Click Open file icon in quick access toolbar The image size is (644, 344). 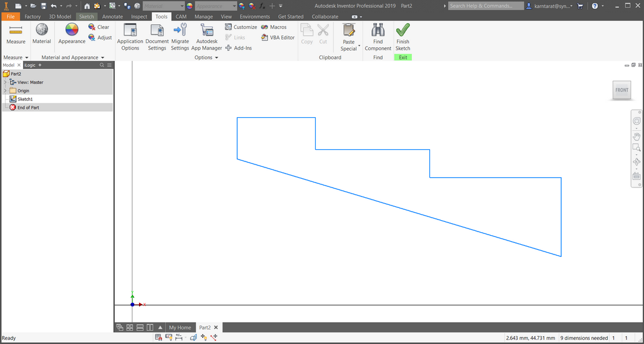pyautogui.click(x=33, y=6)
